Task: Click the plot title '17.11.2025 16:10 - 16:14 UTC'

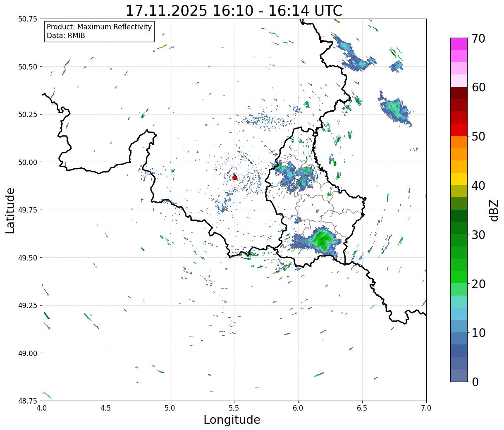Action: (x=234, y=10)
